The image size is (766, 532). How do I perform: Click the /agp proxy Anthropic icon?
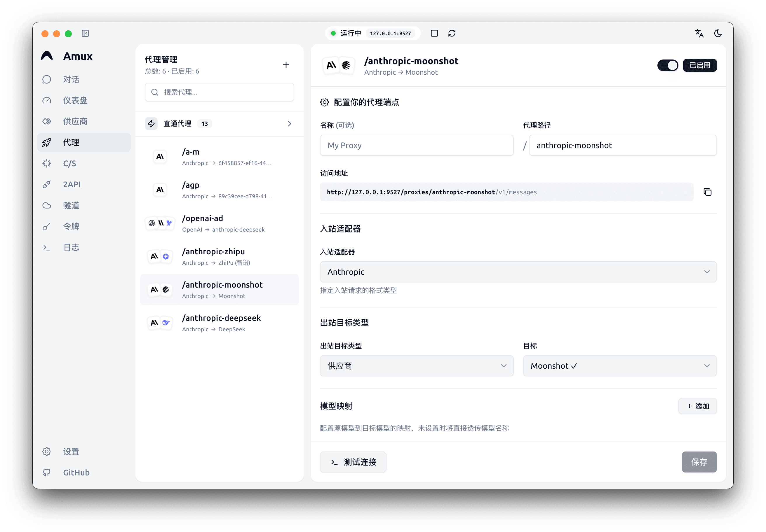pos(160,190)
